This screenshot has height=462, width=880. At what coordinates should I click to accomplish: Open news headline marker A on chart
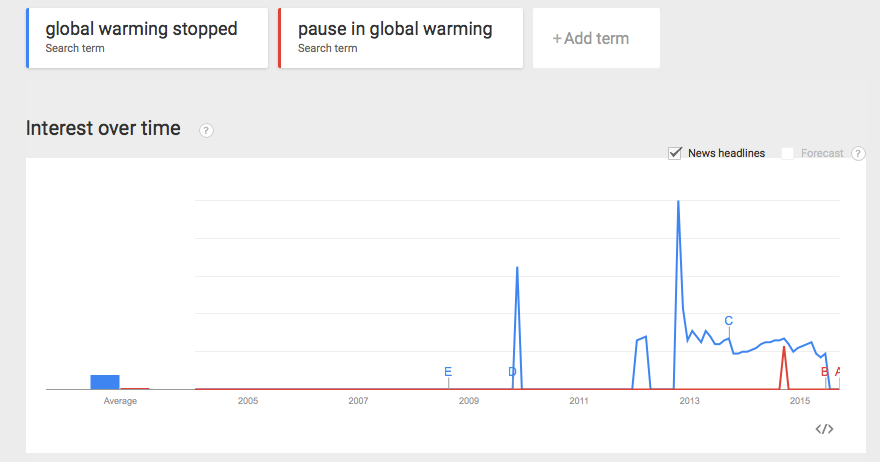(x=837, y=372)
